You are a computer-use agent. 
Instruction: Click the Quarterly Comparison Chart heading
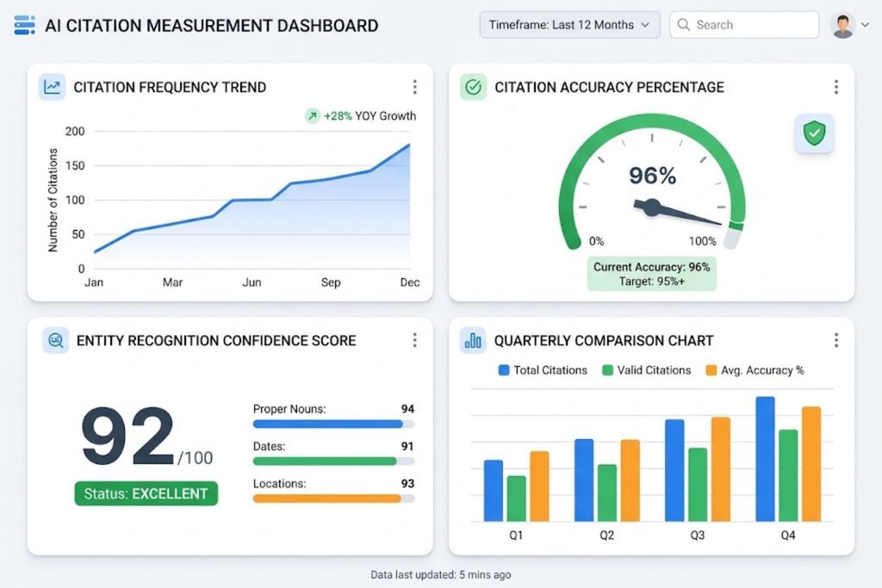[604, 340]
